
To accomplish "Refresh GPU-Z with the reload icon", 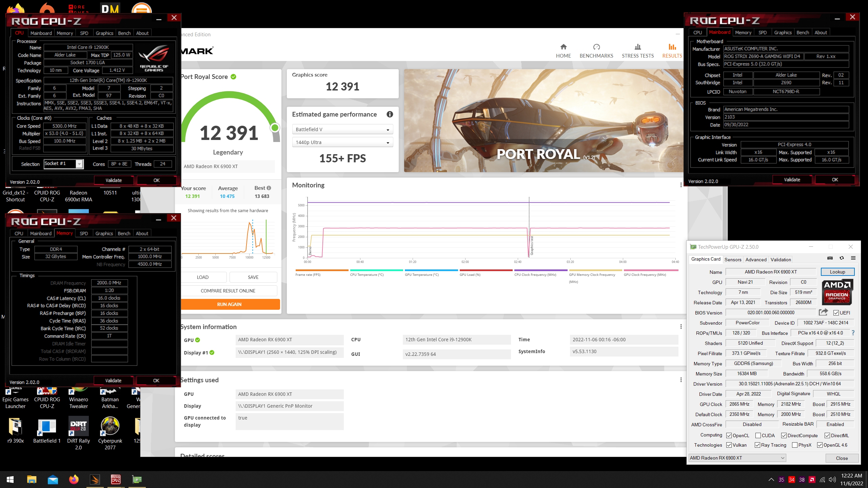I will (842, 258).
